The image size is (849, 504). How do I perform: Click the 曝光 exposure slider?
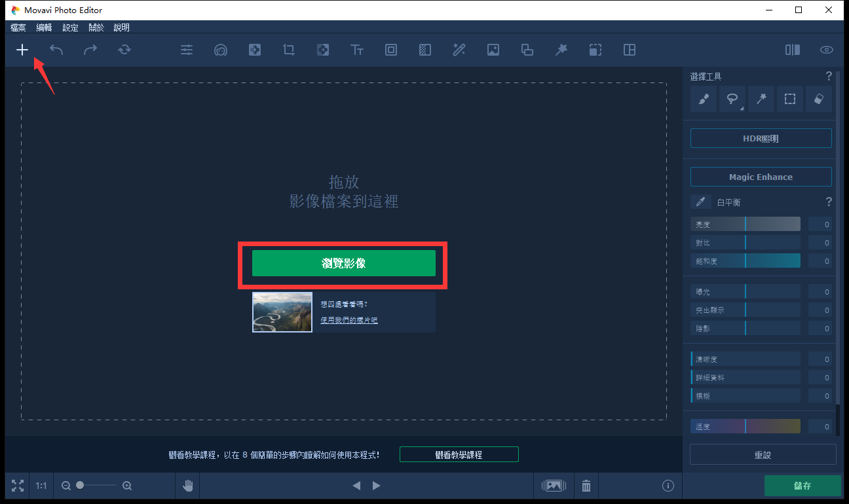(745, 292)
